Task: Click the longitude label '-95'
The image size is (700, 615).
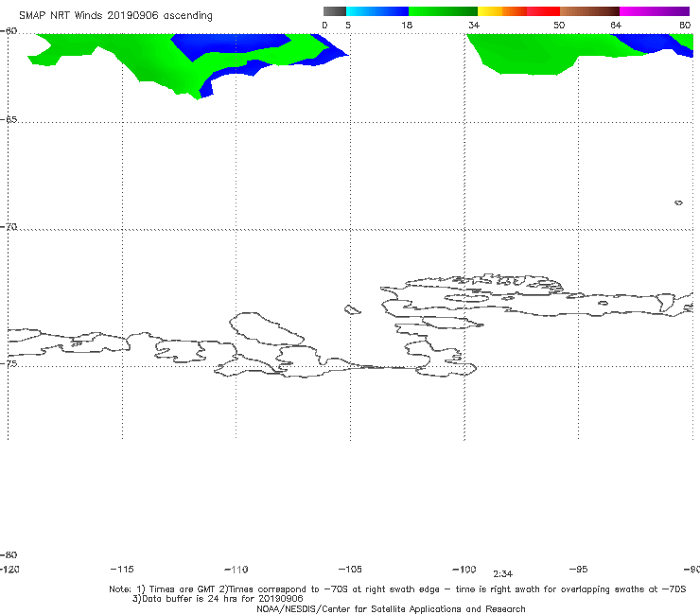Action: tap(579, 569)
